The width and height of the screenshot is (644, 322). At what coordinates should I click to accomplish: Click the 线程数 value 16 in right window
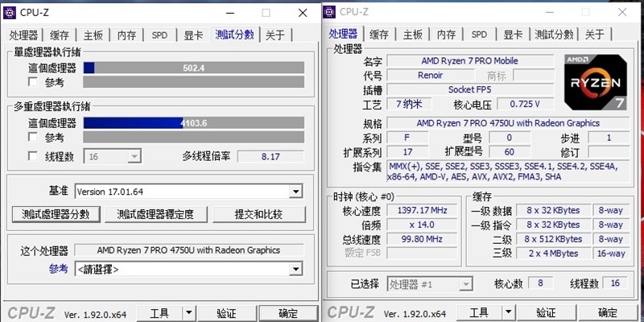615,283
